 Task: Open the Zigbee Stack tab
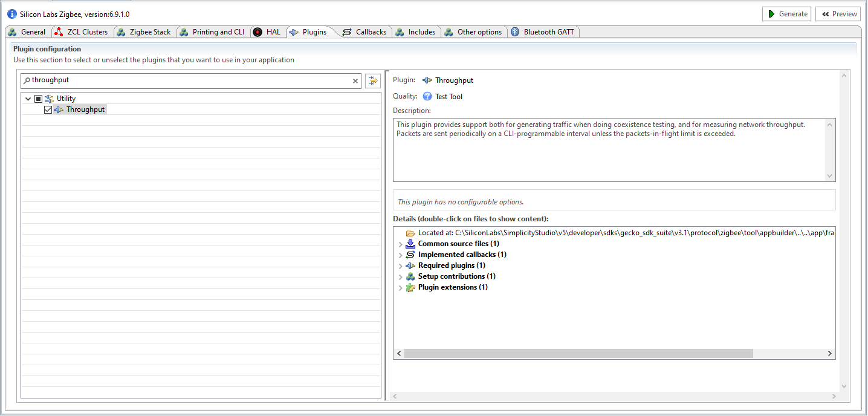click(x=144, y=32)
